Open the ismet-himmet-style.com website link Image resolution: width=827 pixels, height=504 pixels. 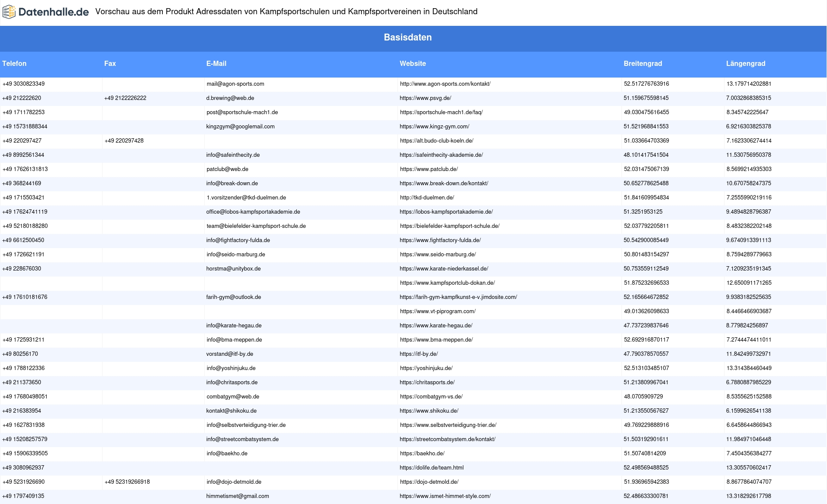coord(445,496)
